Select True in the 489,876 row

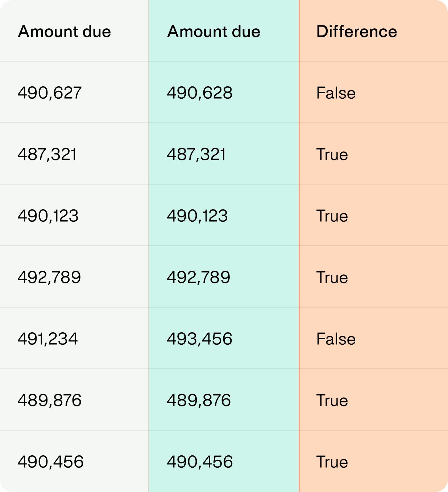(x=332, y=400)
